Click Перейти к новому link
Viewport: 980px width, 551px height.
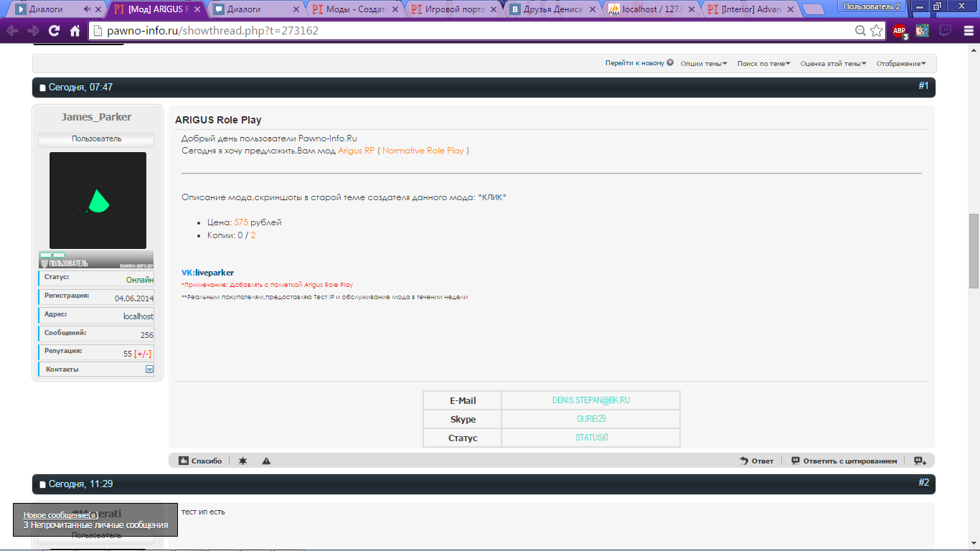635,63
